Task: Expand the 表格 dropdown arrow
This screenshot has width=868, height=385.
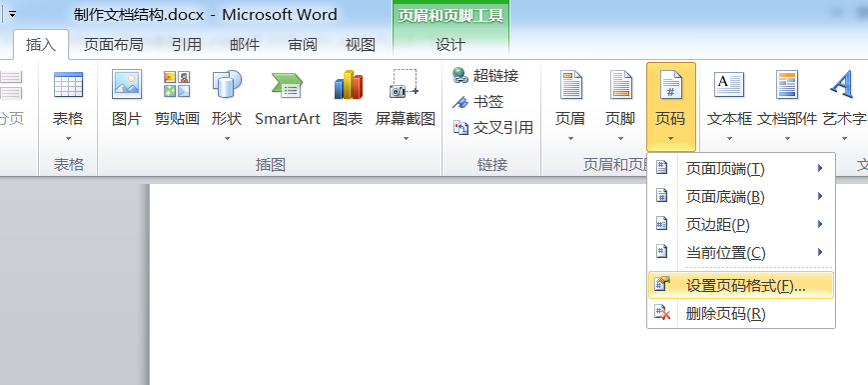Action: pyautogui.click(x=68, y=138)
